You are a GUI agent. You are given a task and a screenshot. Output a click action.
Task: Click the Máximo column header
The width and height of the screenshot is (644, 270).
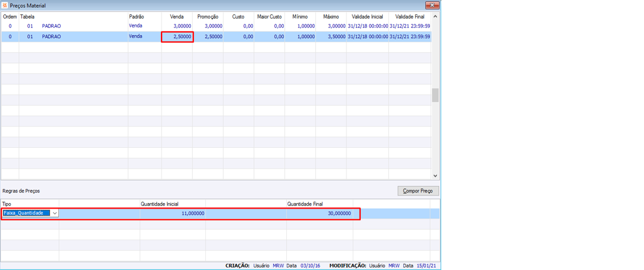click(x=331, y=17)
